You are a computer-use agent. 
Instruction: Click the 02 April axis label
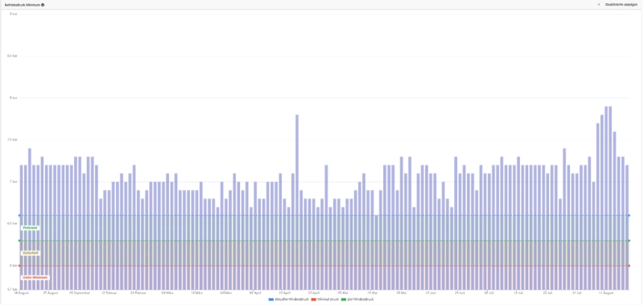[255, 293]
